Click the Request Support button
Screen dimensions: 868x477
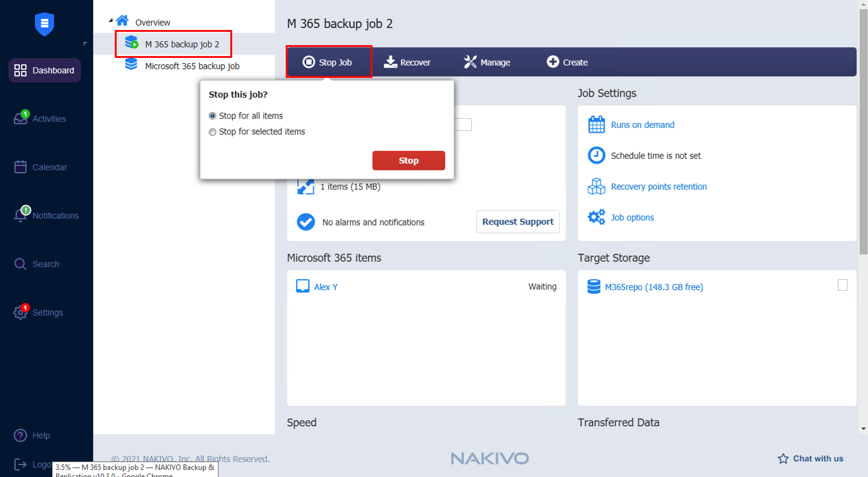(x=517, y=221)
